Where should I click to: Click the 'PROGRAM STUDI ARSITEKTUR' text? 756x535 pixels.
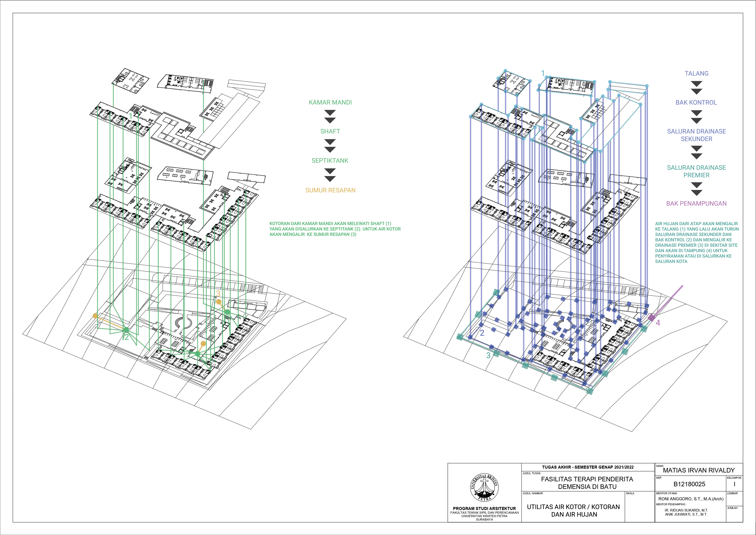[484, 509]
